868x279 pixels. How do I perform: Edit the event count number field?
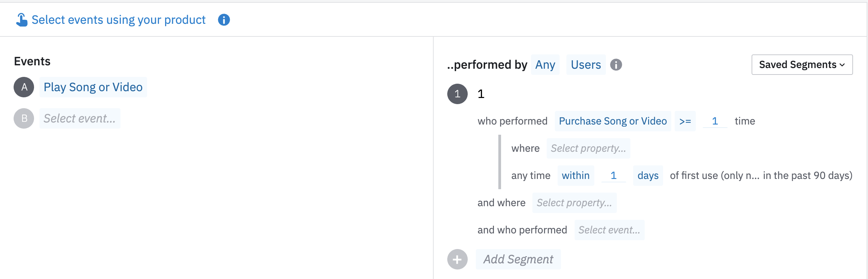coord(714,121)
